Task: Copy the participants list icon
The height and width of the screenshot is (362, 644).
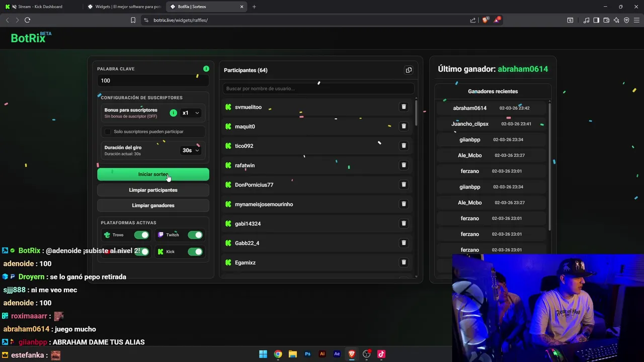Action: pyautogui.click(x=409, y=70)
